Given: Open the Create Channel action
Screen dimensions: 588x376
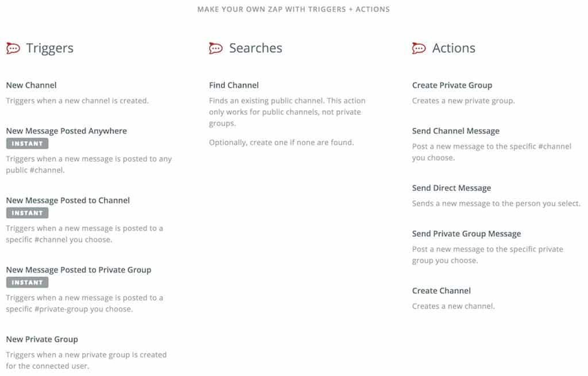Looking at the screenshot, I should coord(442,291).
